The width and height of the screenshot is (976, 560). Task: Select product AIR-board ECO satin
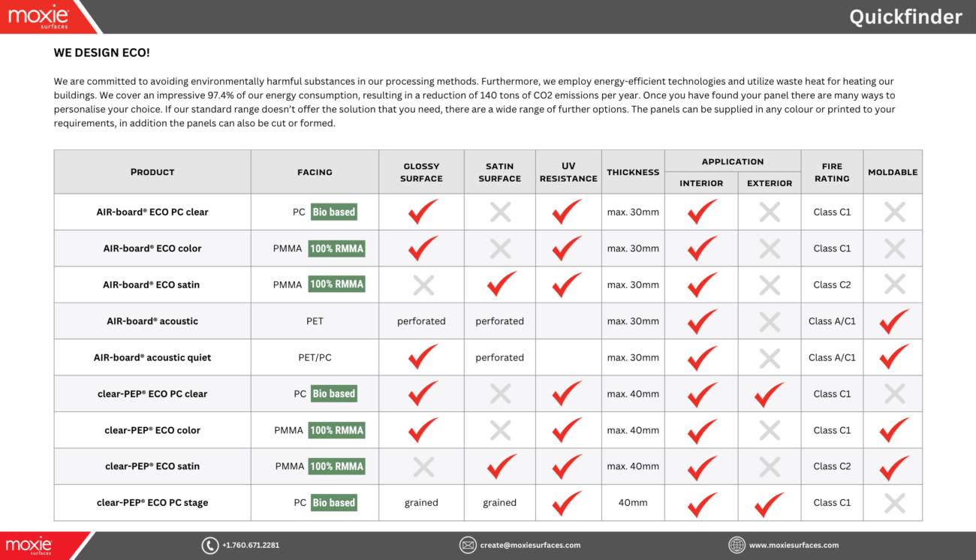(152, 285)
